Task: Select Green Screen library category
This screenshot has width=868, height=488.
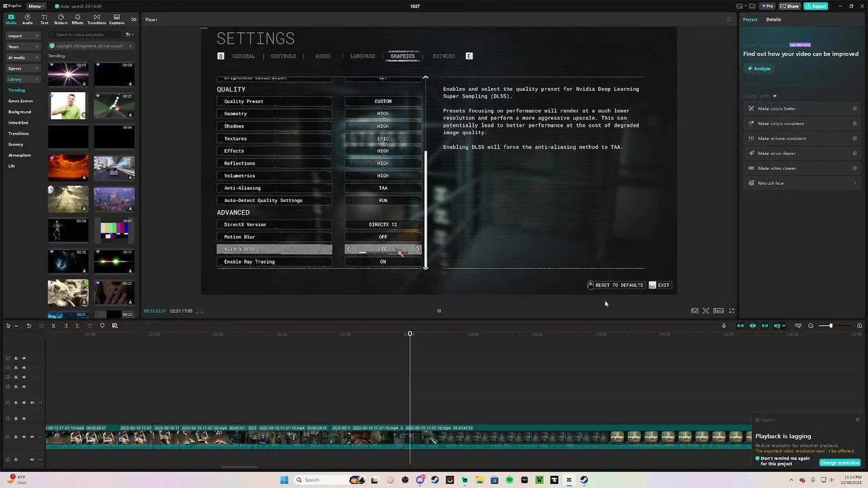Action: 20,101
